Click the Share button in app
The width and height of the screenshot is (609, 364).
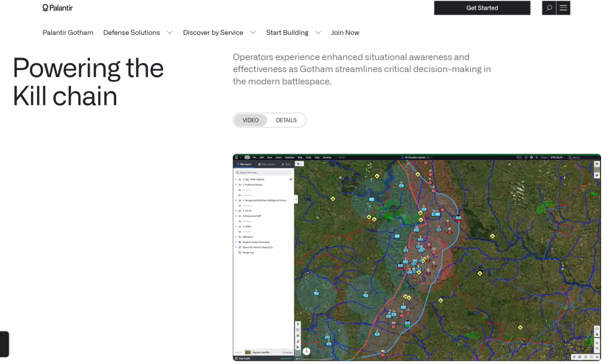(544, 158)
